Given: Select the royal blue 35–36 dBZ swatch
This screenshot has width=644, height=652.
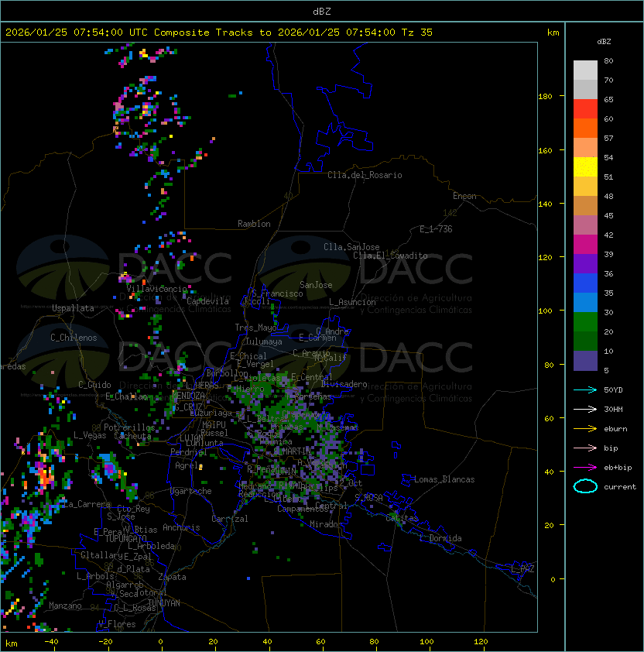Looking at the screenshot, I should click(x=585, y=283).
